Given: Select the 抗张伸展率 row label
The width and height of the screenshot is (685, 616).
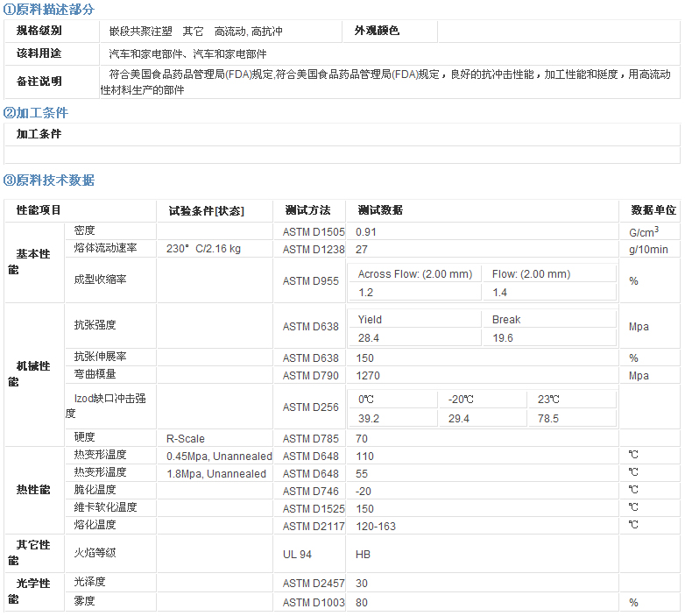Looking at the screenshot, I should pyautogui.click(x=100, y=357).
